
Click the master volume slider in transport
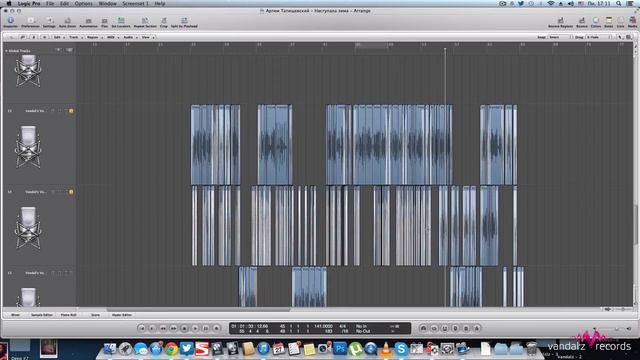tap(610, 329)
